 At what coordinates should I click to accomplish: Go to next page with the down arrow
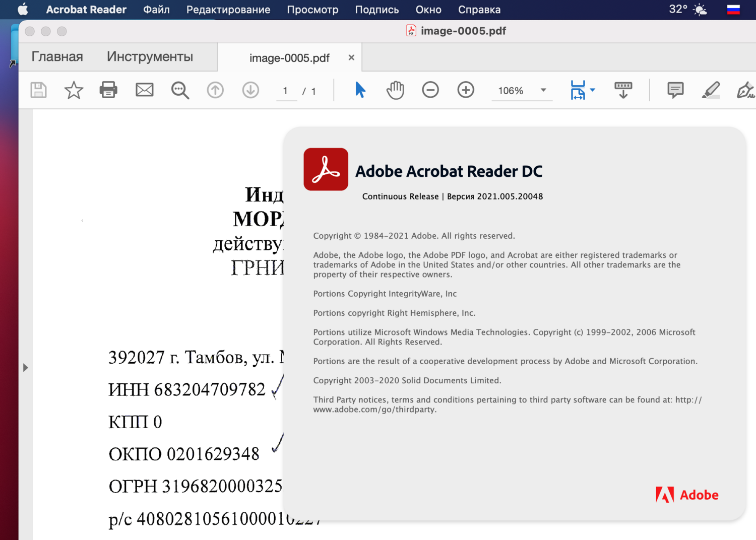[x=250, y=90]
